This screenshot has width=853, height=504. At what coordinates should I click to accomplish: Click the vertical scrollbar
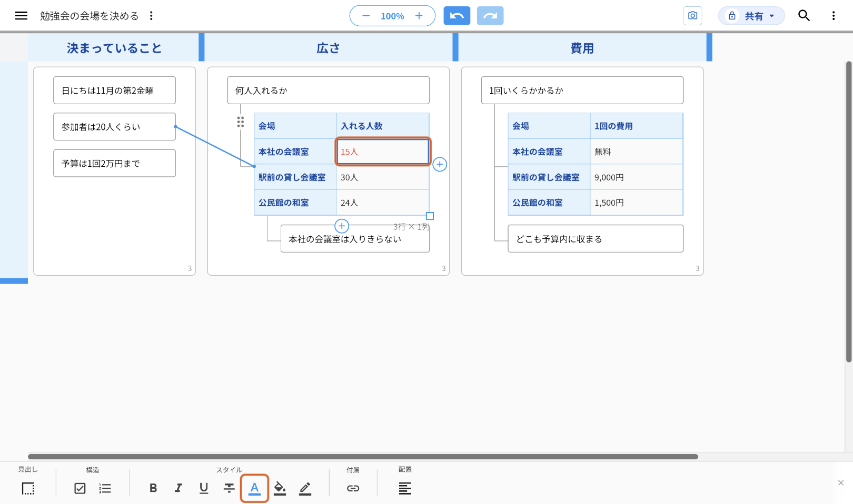849,211
